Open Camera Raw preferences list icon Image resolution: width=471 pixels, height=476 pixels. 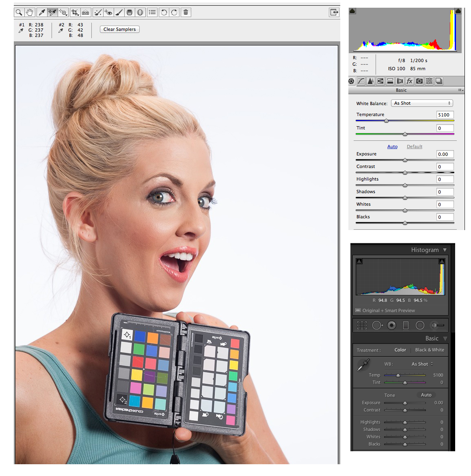click(152, 13)
